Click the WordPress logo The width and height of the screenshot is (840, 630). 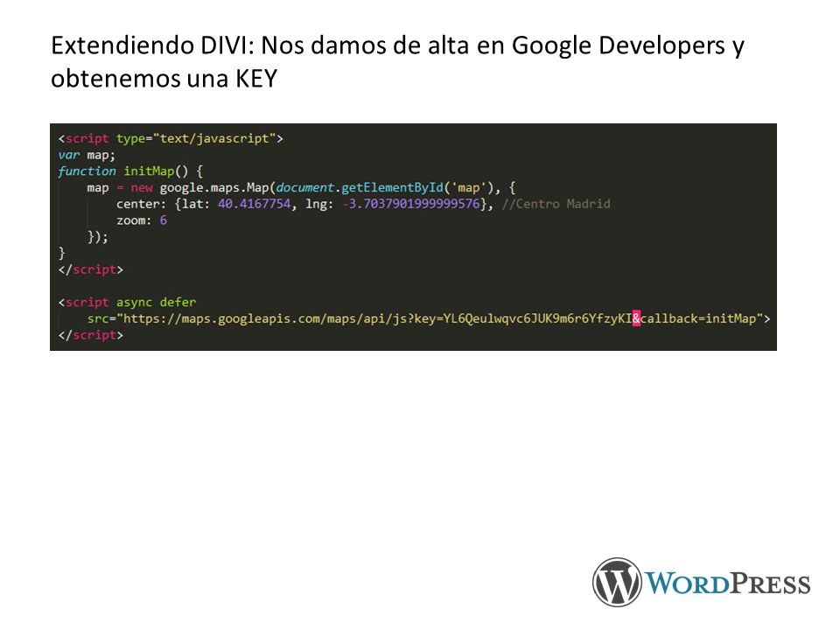click(x=701, y=582)
